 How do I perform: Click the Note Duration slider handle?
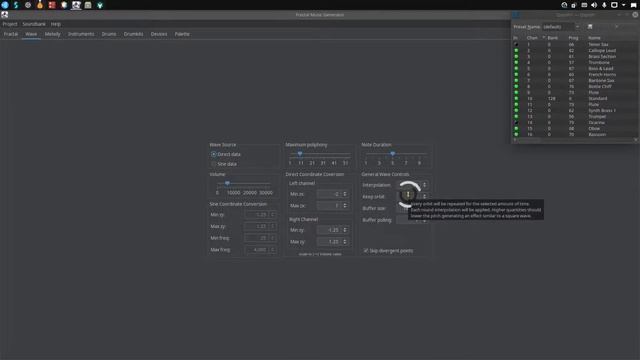392,154
